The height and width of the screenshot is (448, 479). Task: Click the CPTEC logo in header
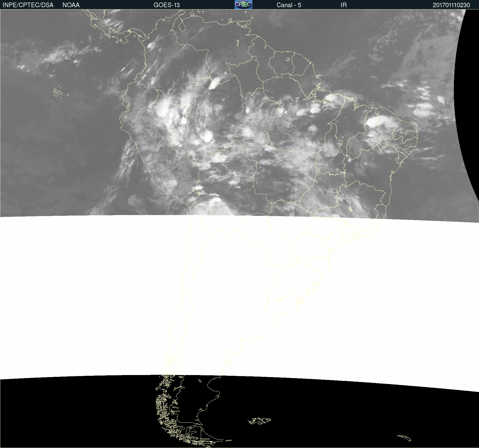coord(243,5)
